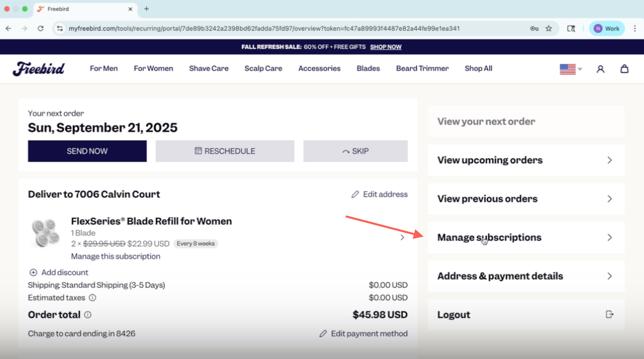Click the RESCHEDULE button
Screen dimensions: 644x359
pyautogui.click(x=225, y=151)
